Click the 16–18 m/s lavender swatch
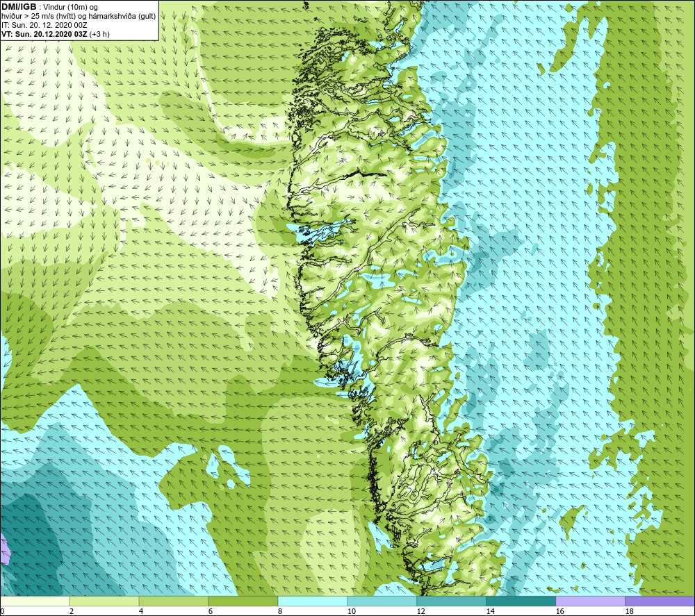The width and height of the screenshot is (695, 616). [x=590, y=601]
